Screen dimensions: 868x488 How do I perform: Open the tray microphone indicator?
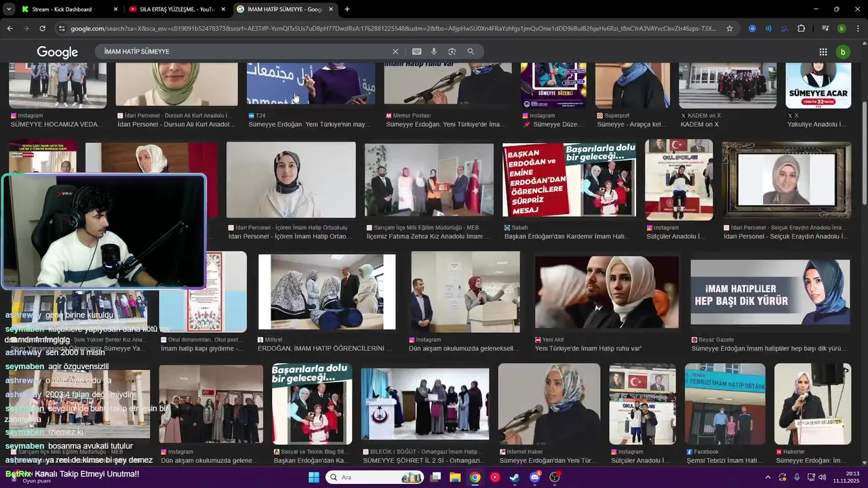[797, 477]
